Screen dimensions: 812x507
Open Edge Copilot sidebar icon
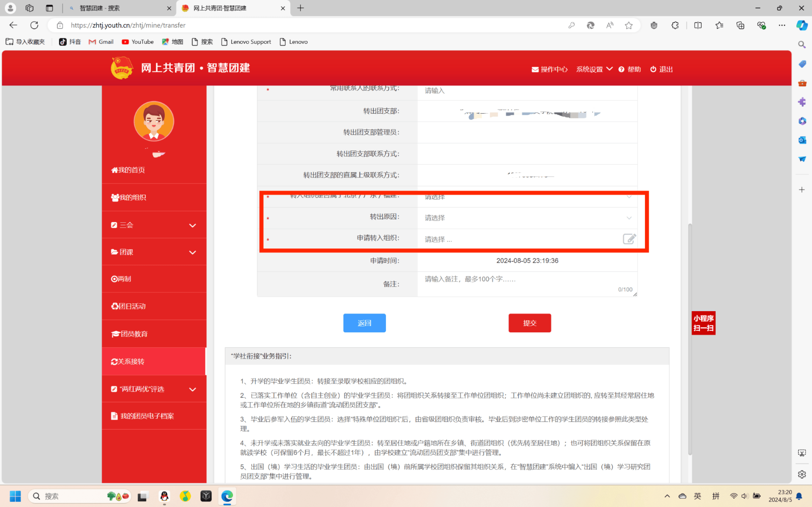click(x=802, y=25)
